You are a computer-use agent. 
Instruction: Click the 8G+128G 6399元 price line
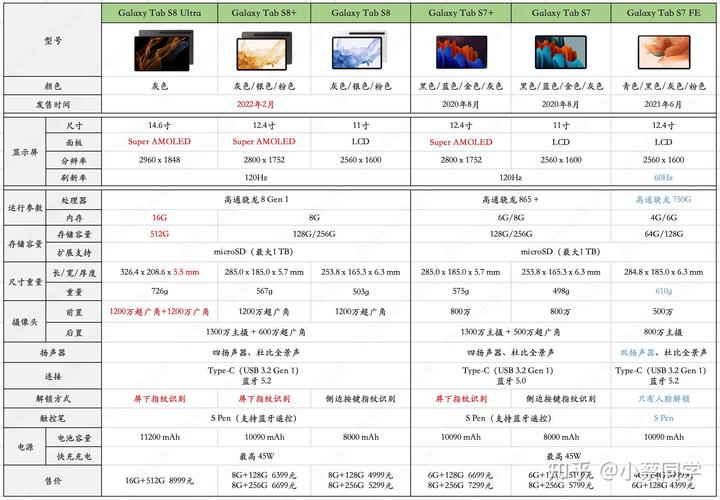point(264,475)
